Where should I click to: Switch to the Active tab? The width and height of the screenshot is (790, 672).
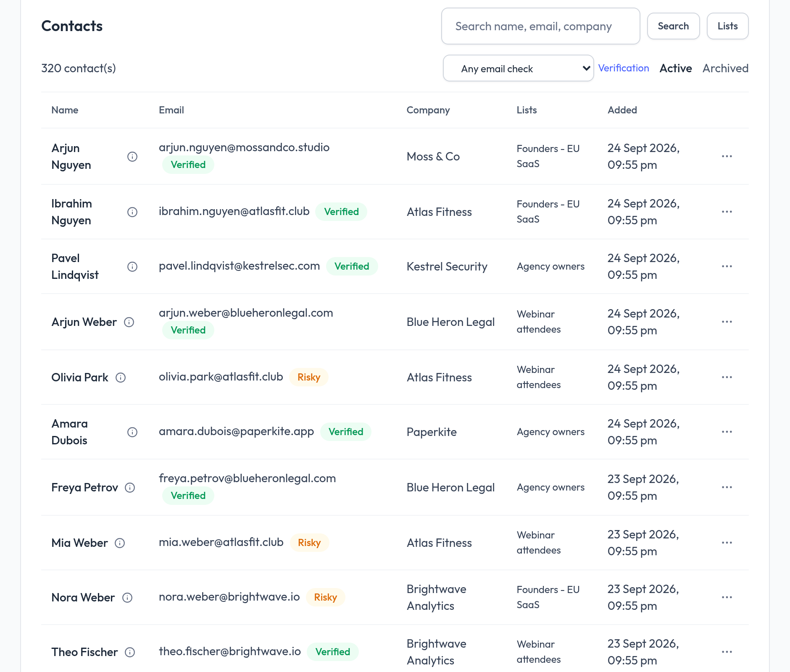click(676, 68)
